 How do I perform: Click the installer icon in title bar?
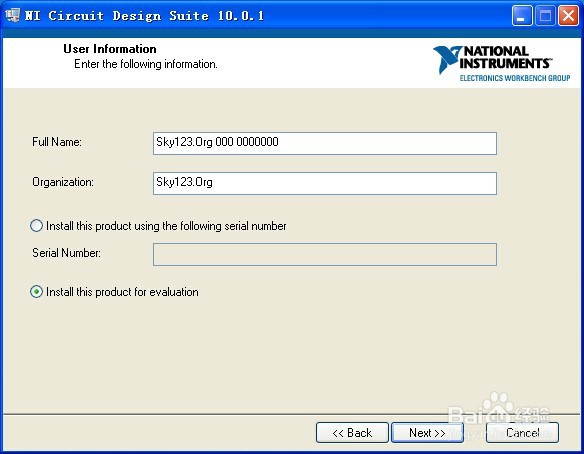[13, 16]
